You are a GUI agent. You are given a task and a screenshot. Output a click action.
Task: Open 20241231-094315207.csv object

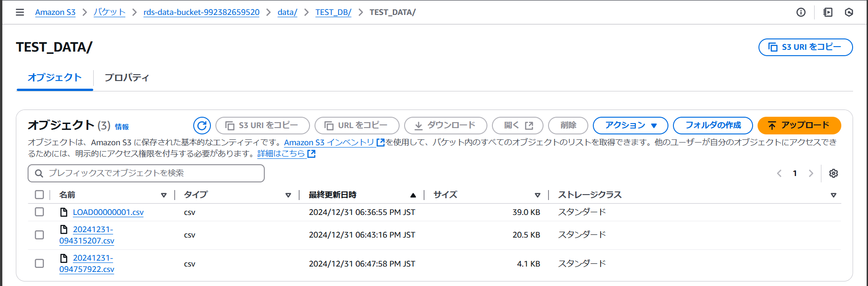point(87,235)
